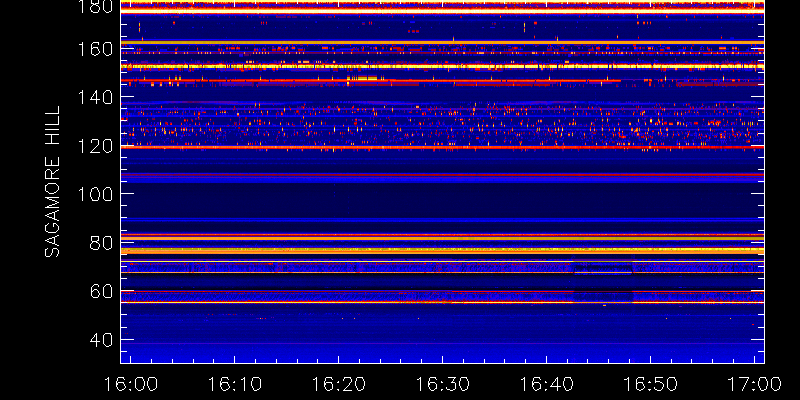Click the 100 frequency axis label
The width and height of the screenshot is (800, 400).
point(95,194)
